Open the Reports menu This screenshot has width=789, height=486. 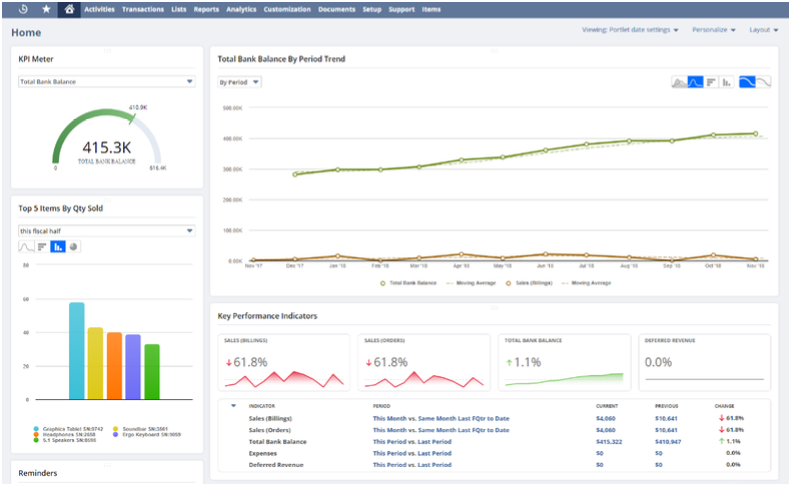click(206, 9)
